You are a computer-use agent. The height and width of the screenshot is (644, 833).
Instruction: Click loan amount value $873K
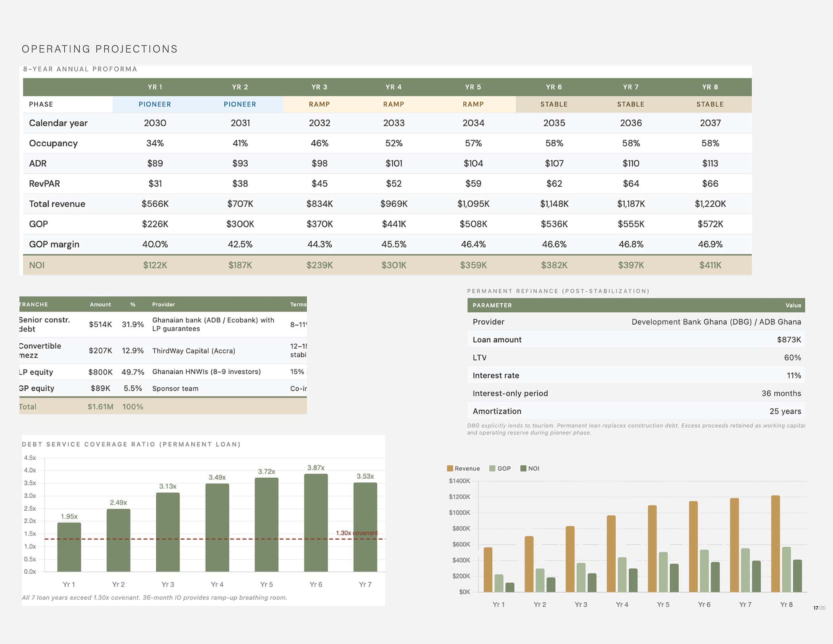789,340
